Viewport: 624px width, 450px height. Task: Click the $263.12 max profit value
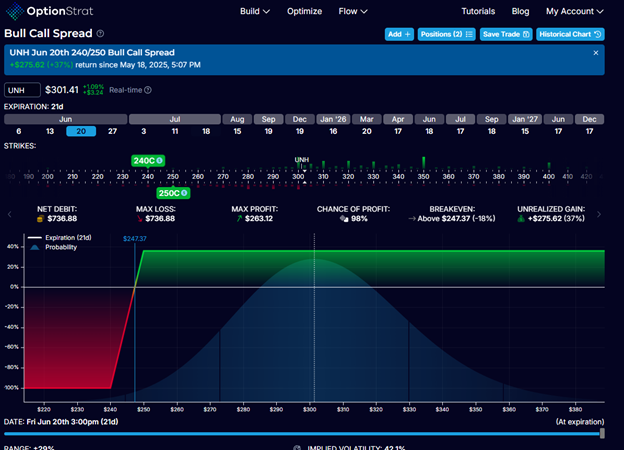tap(259, 219)
